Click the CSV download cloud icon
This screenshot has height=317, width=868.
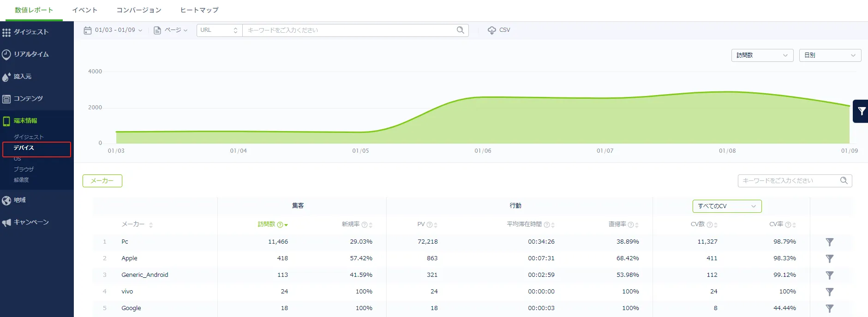pyautogui.click(x=491, y=30)
